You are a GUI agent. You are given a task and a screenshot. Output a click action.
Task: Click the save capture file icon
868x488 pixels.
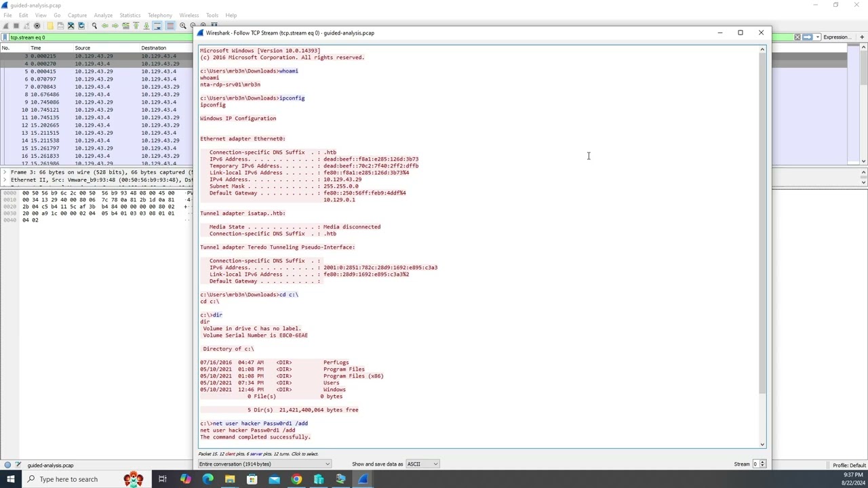(60, 26)
